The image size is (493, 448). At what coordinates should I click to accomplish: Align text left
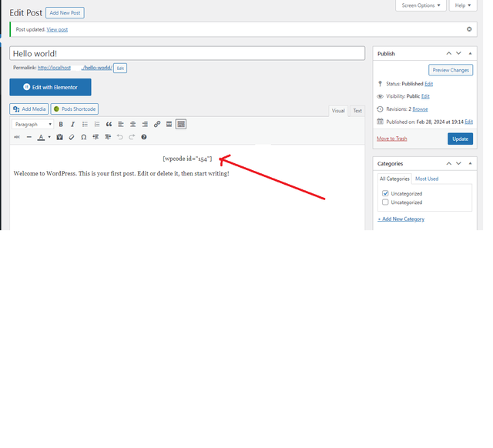click(x=121, y=125)
